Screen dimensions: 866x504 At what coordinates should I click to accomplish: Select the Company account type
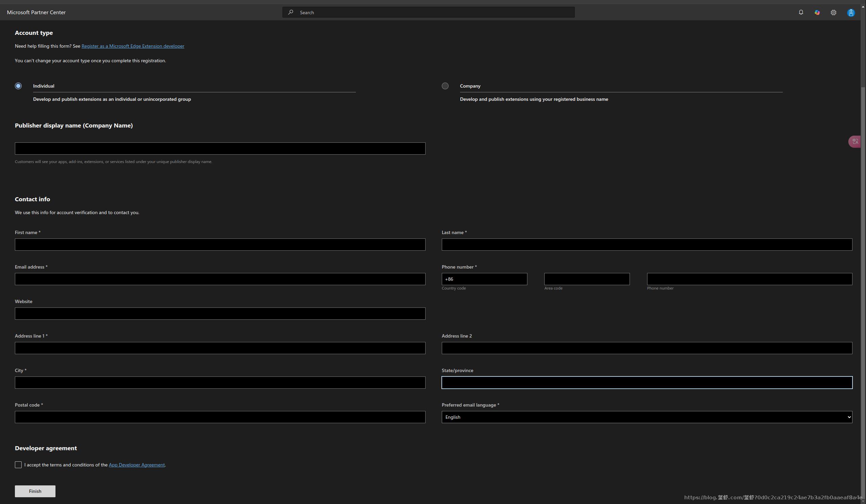(445, 86)
